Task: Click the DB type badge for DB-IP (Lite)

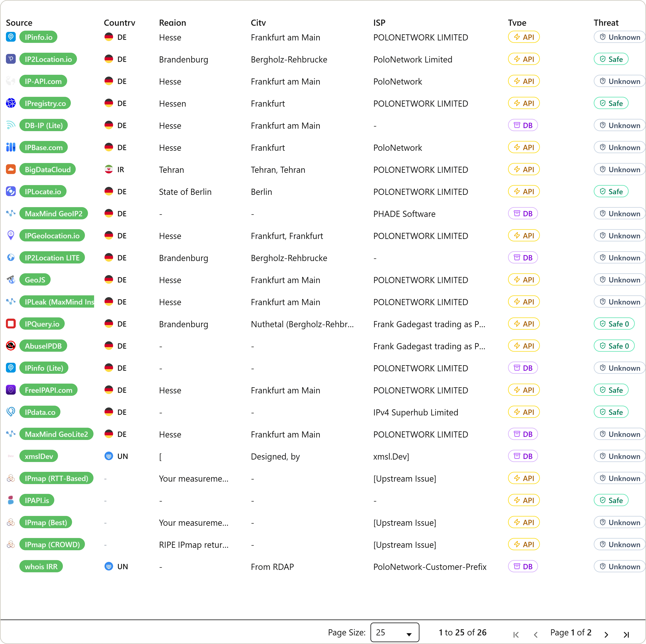Action: pos(523,125)
